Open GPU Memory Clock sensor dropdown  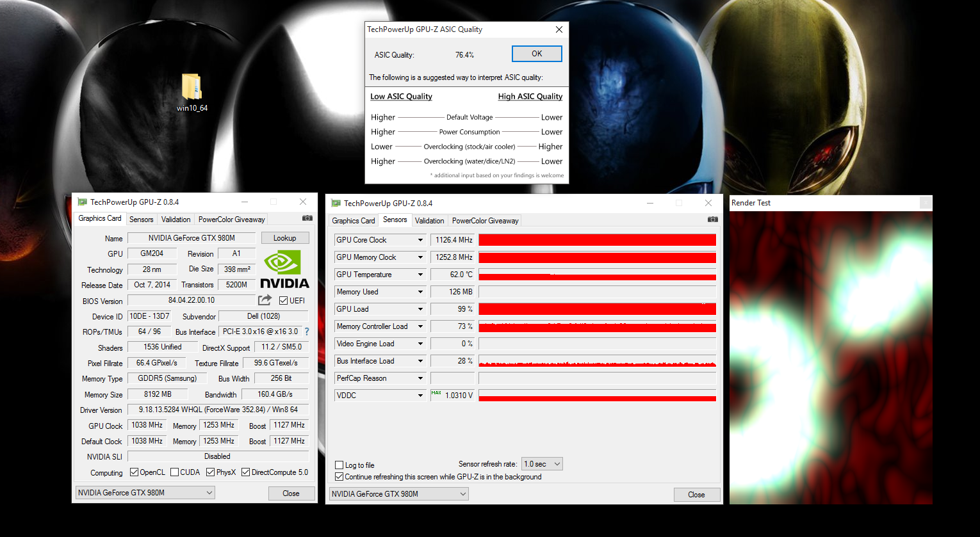tap(420, 257)
